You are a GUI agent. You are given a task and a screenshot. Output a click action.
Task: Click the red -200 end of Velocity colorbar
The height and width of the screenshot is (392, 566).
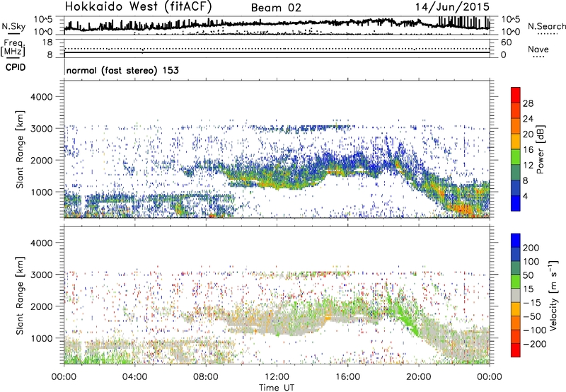point(516,350)
